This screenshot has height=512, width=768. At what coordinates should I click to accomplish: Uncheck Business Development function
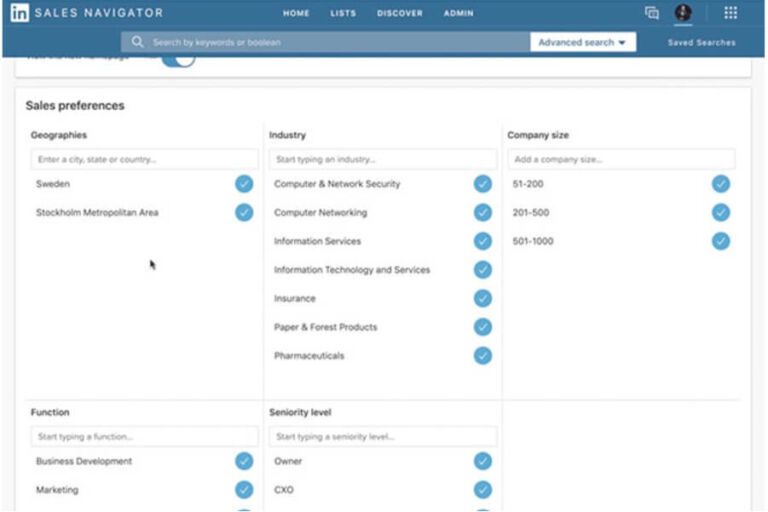coord(244,461)
